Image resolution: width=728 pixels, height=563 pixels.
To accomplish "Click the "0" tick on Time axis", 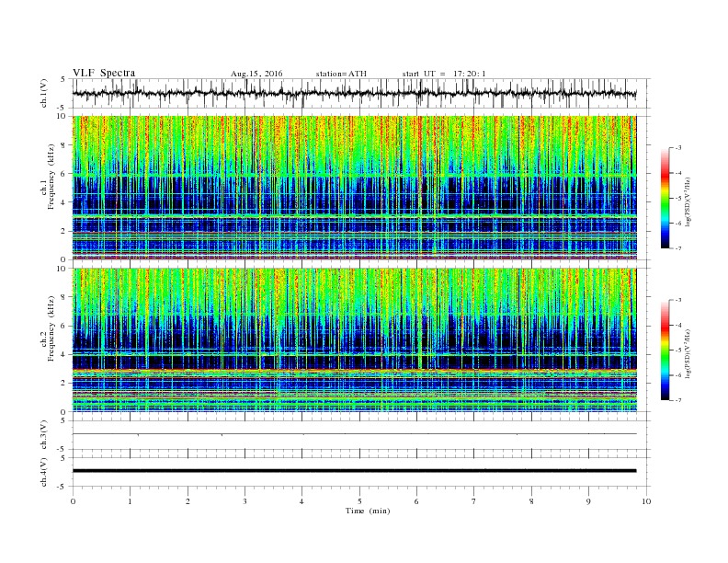I will tap(73, 501).
